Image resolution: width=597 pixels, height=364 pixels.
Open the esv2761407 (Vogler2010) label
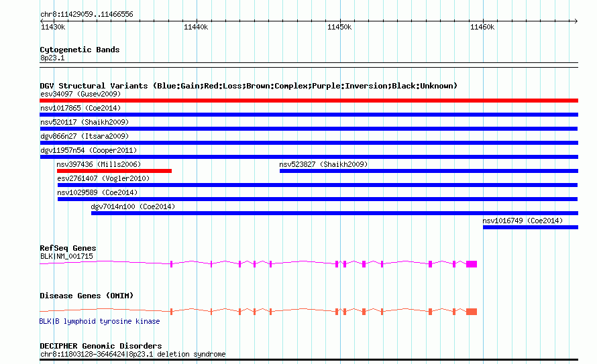tap(103, 178)
